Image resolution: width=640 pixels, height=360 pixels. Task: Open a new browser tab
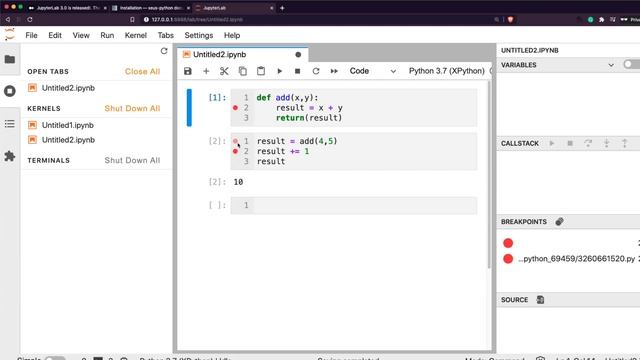click(x=282, y=8)
